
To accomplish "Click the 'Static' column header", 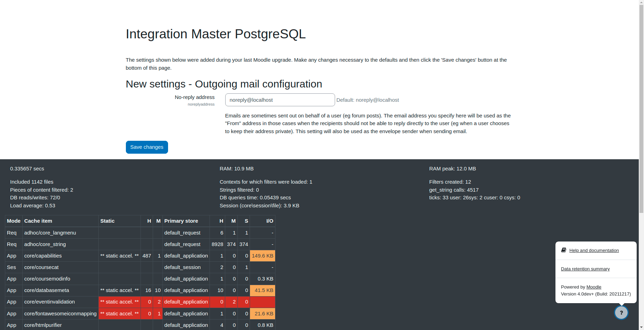I will [120, 221].
